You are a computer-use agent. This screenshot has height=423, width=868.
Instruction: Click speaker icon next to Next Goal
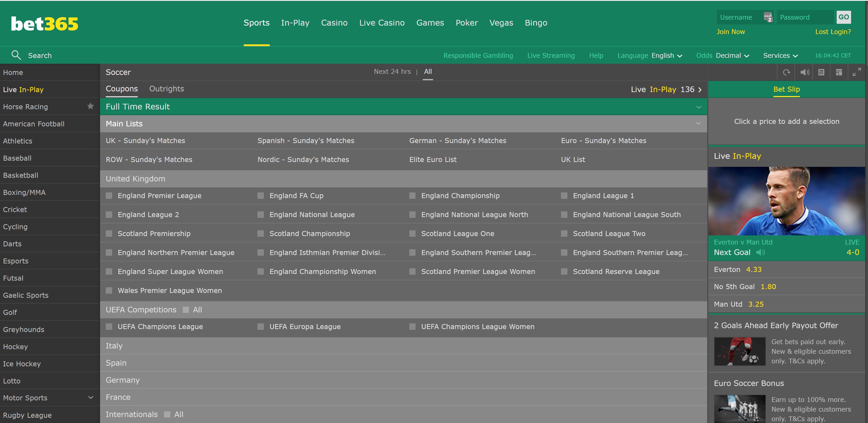[760, 252]
